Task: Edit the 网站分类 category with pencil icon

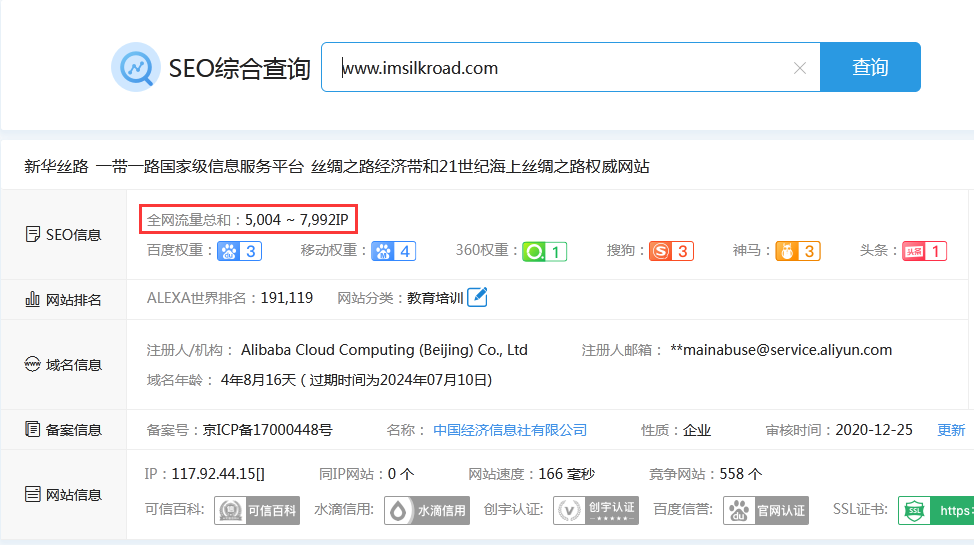Action: [477, 297]
